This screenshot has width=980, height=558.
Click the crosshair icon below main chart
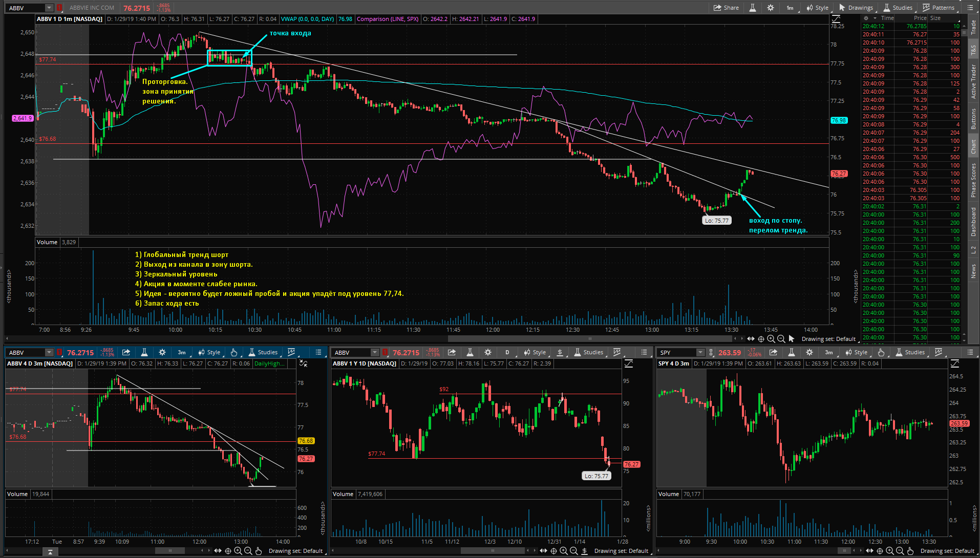tap(761, 338)
